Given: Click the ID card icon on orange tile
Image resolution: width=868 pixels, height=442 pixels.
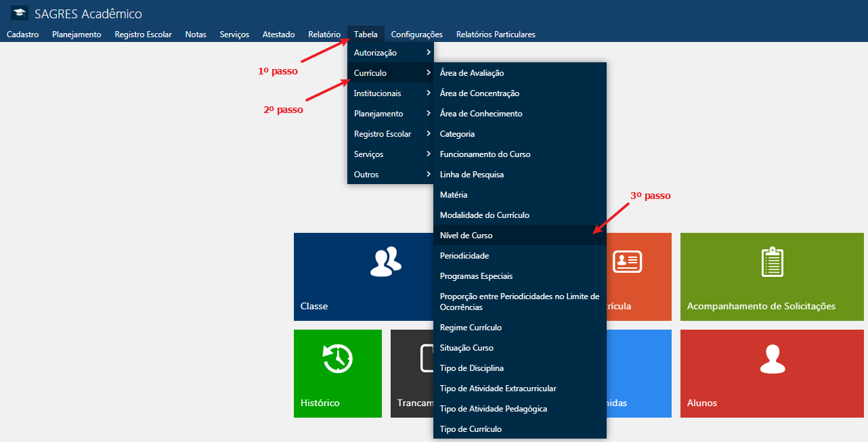Looking at the screenshot, I should tap(627, 262).
